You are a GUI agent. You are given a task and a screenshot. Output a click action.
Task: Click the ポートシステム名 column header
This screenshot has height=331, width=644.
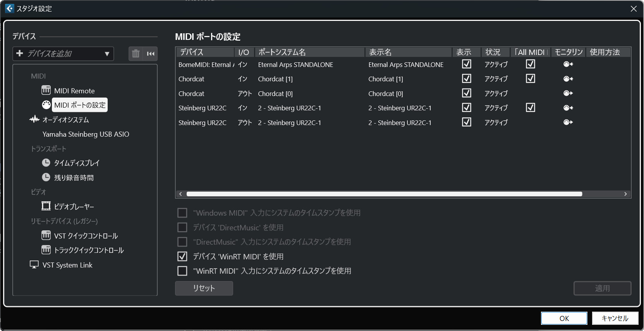[310, 52]
